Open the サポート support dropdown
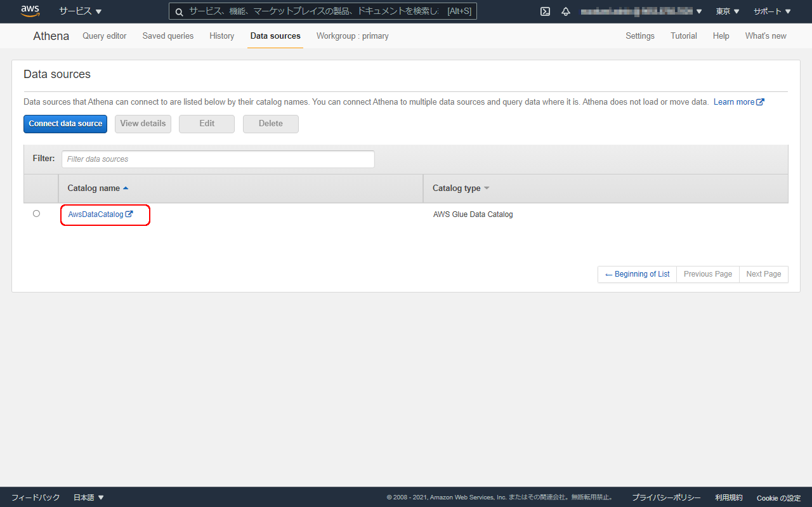This screenshot has width=812, height=507. click(x=772, y=11)
